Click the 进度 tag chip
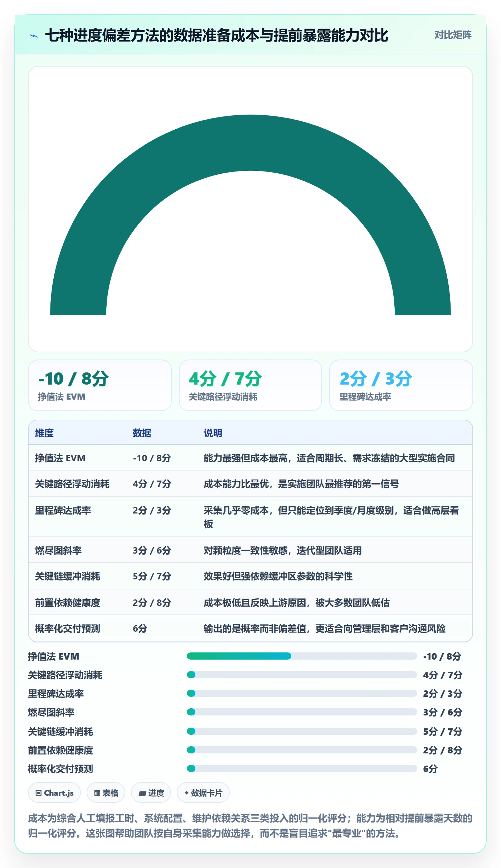501x868 pixels. pyautogui.click(x=151, y=793)
